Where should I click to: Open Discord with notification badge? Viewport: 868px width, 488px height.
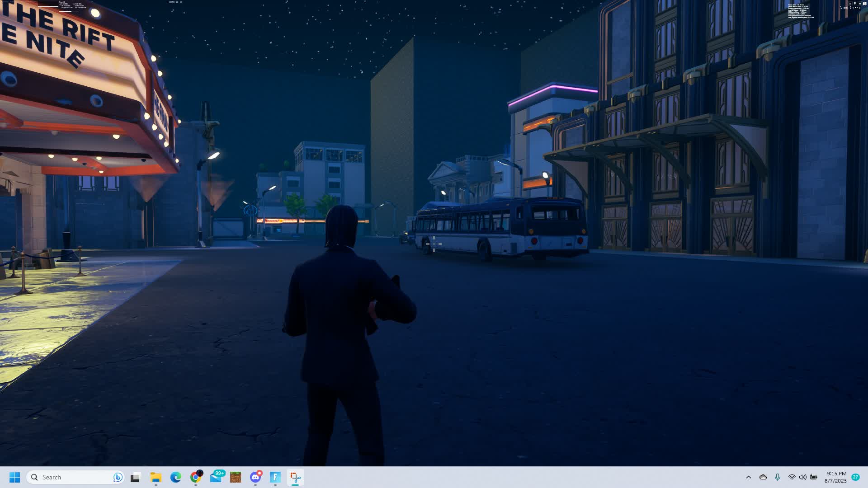point(255,477)
